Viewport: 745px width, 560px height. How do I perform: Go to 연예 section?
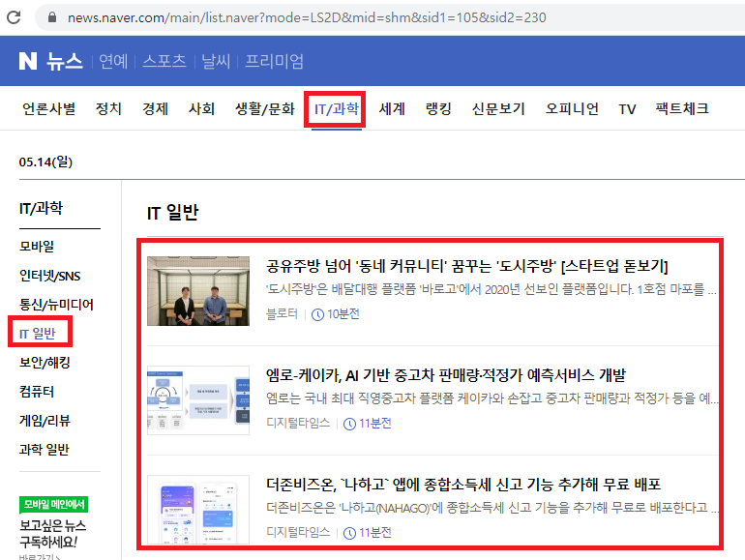pos(113,61)
